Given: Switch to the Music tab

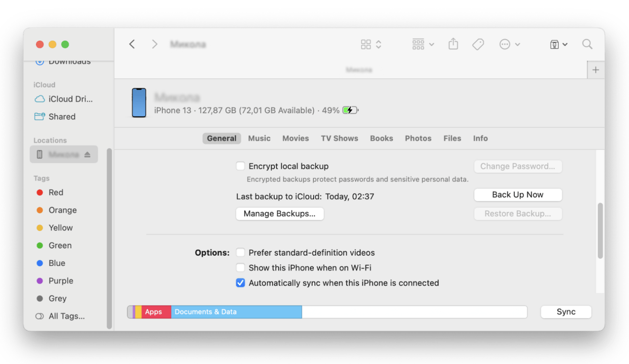Looking at the screenshot, I should click(259, 138).
